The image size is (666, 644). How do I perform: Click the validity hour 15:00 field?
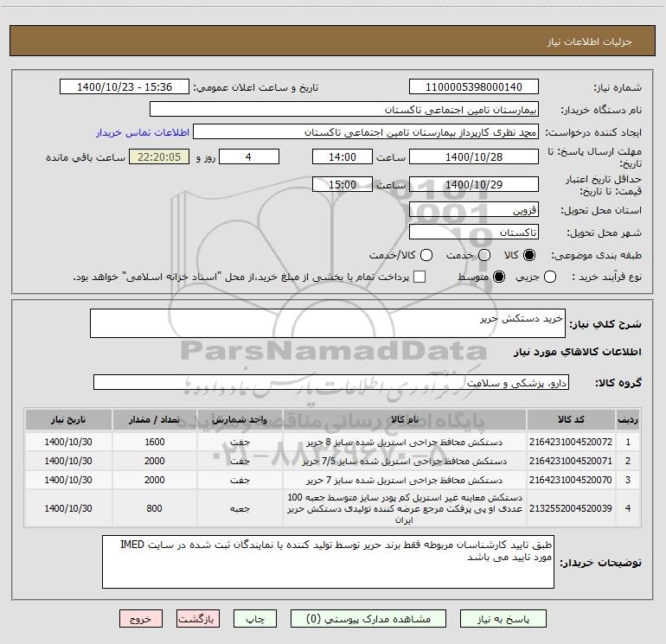[343, 185]
